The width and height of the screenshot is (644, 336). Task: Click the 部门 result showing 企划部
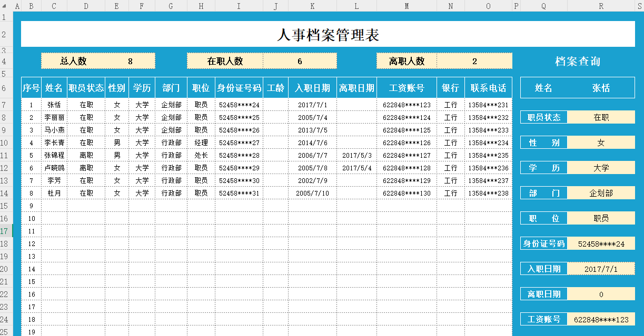(x=601, y=192)
